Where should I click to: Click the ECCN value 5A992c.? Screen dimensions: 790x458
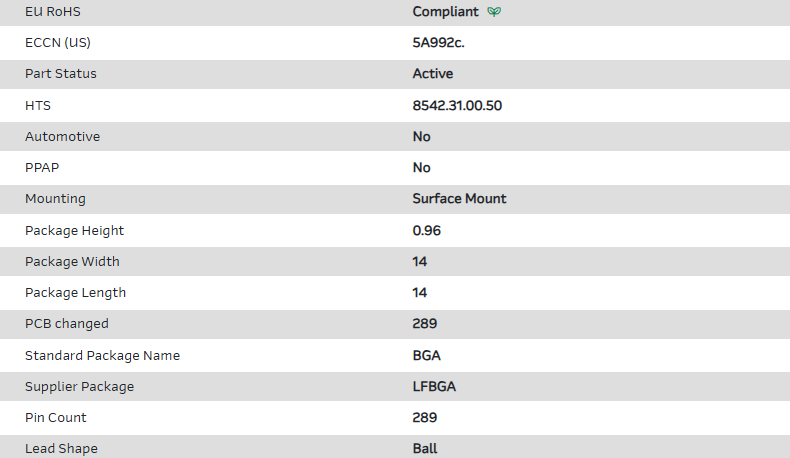[x=440, y=43]
